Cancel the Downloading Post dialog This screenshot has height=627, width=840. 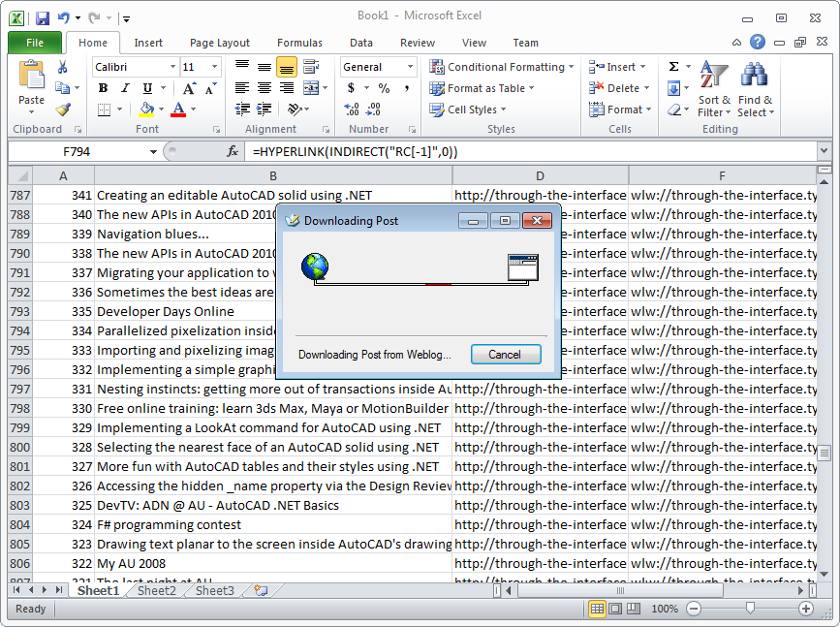[505, 354]
